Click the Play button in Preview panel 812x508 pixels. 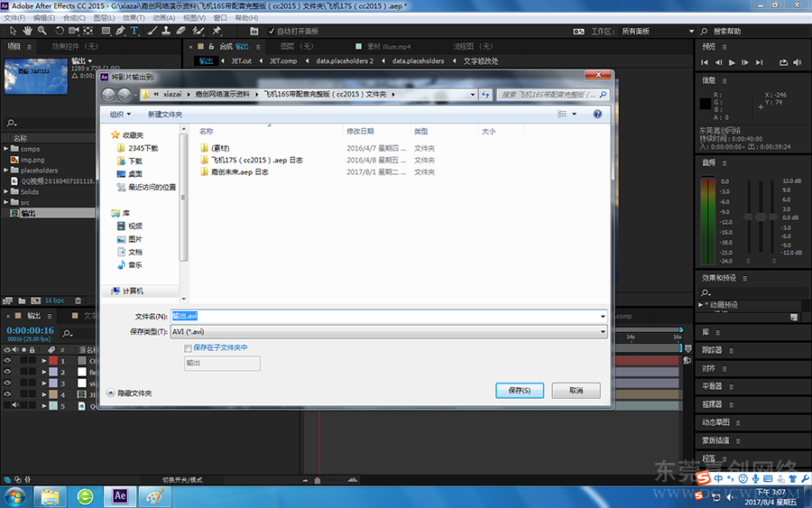[x=732, y=62]
